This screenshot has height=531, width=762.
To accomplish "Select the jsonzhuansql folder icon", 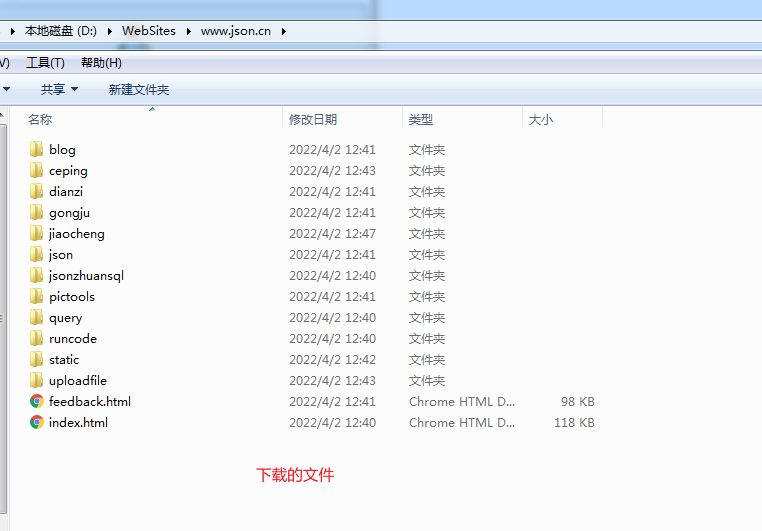I will [37, 275].
